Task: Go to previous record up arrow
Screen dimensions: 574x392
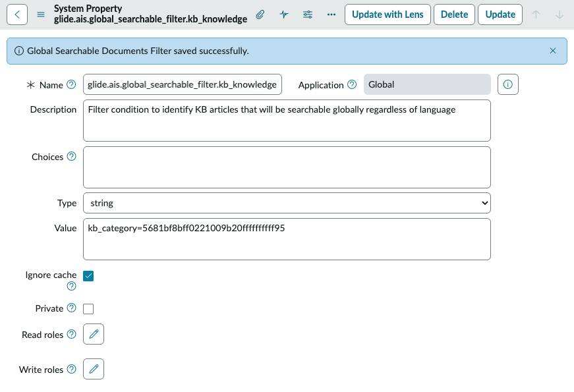Action: (x=536, y=14)
